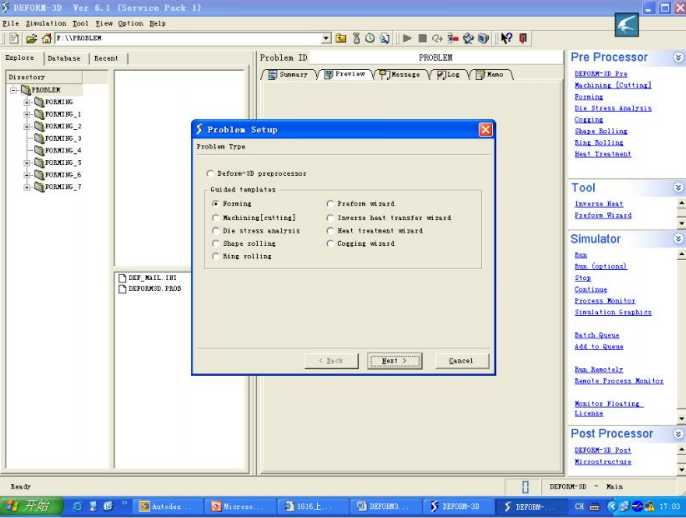Click the New Problem document icon
This screenshot has width=686, height=518.
14,38
